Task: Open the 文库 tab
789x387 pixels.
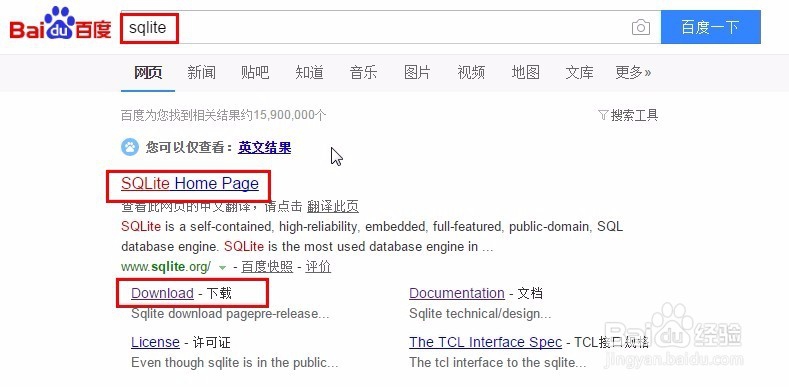Action: 579,73
